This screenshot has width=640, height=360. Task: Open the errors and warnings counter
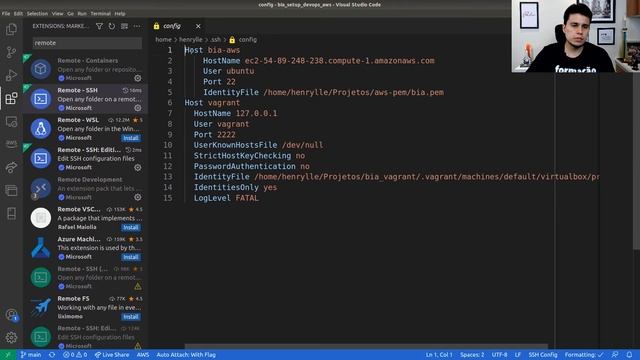pyautogui.click(x=75, y=355)
